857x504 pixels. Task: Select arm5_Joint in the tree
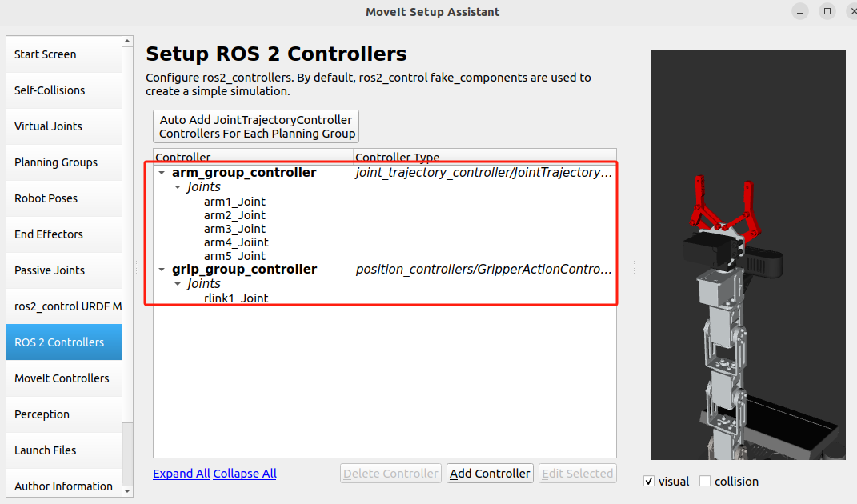[x=234, y=256]
